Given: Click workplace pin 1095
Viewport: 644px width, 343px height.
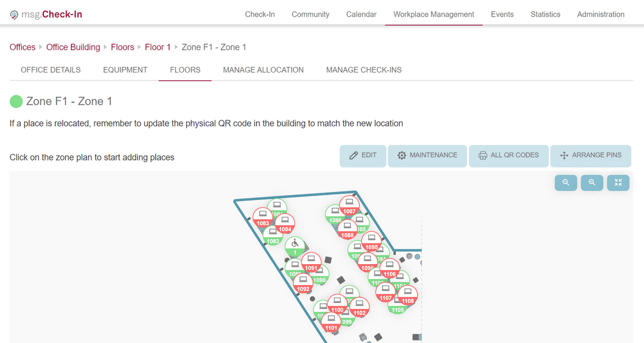Looking at the screenshot, I should [371, 242].
